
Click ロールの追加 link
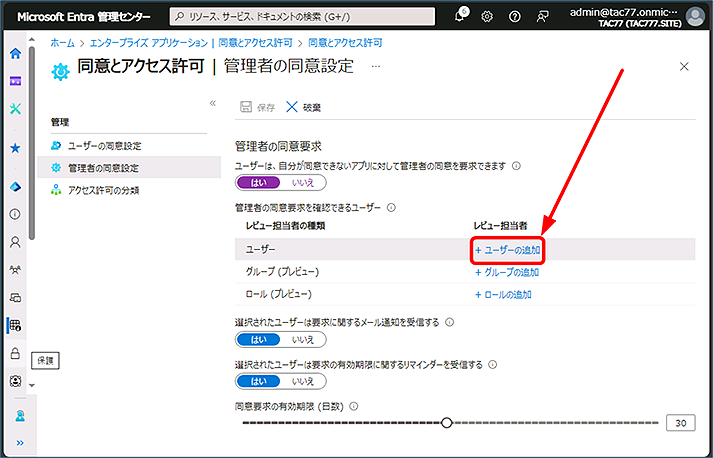pyautogui.click(x=503, y=295)
